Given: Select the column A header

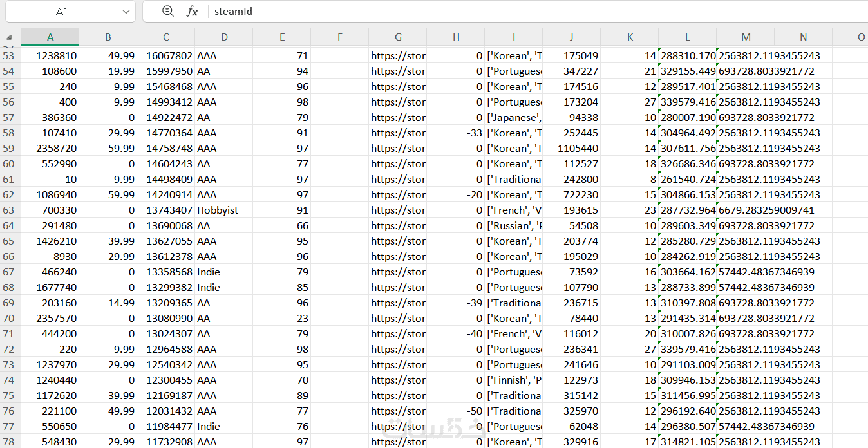Looking at the screenshot, I should click(x=50, y=37).
